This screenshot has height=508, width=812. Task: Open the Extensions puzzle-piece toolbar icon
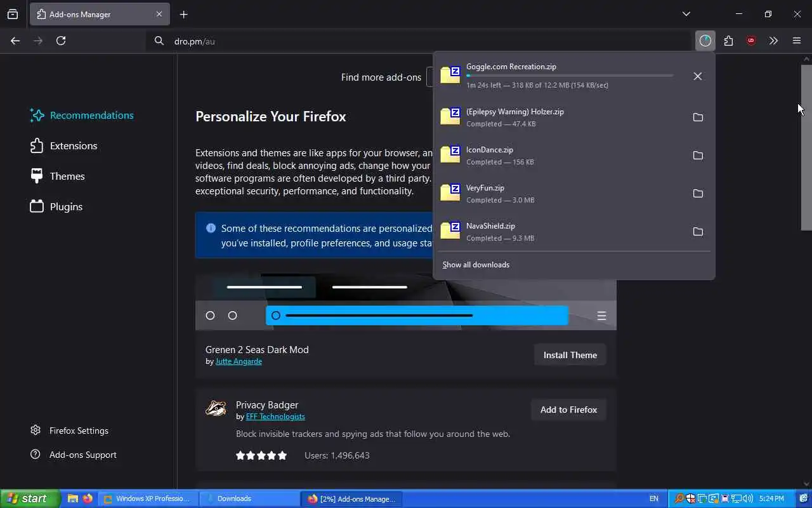(x=728, y=41)
